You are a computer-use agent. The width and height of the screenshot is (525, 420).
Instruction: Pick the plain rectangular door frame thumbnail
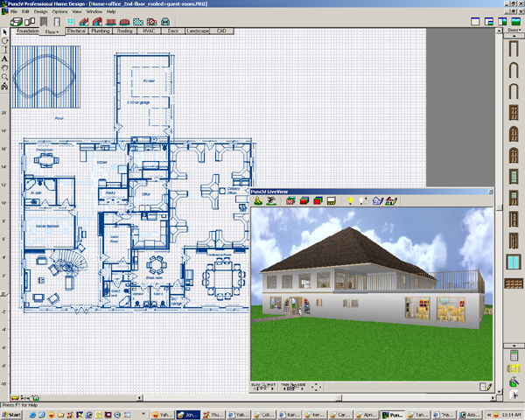point(514,49)
